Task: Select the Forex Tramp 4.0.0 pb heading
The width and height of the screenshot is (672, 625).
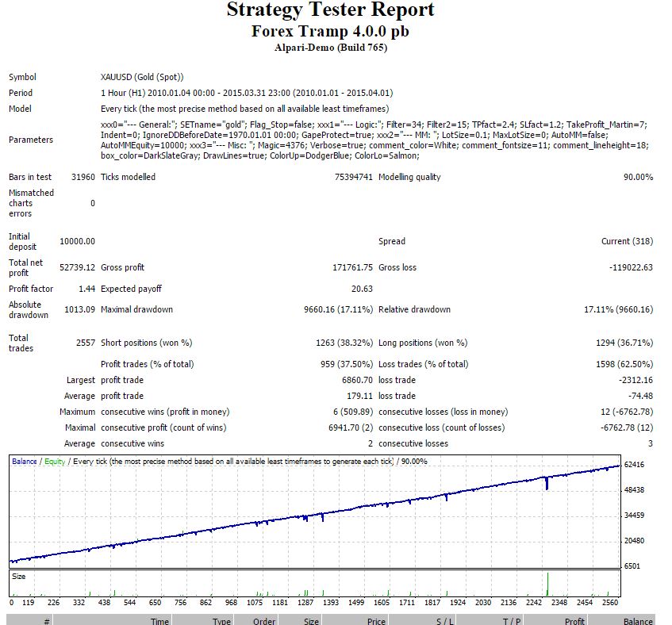Action: [330, 31]
